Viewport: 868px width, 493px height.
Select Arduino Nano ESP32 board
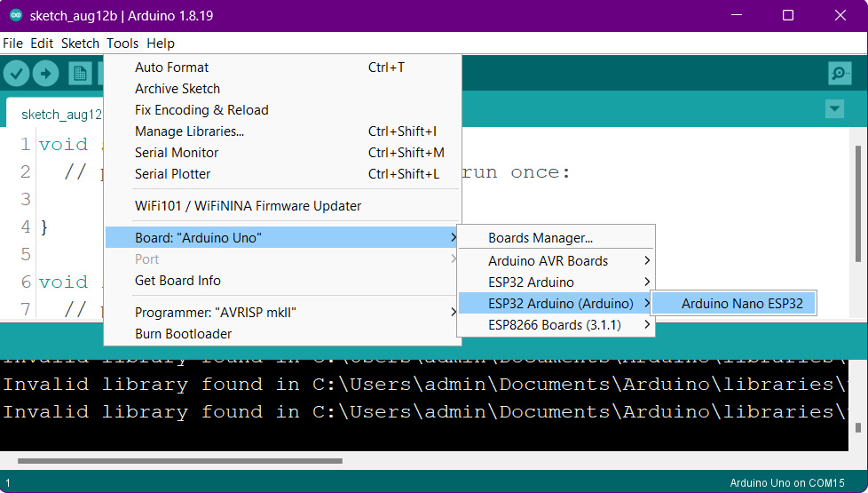pos(741,304)
